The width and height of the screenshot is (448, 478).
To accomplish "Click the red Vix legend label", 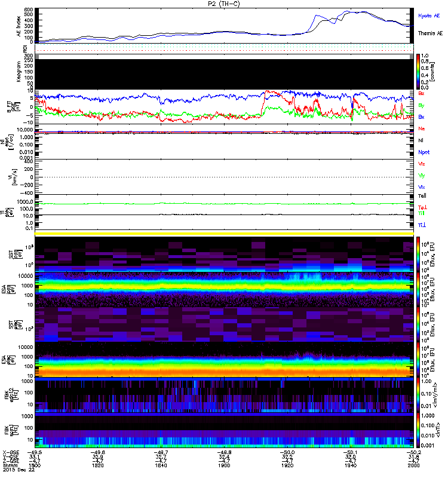I will pyautogui.click(x=421, y=164).
